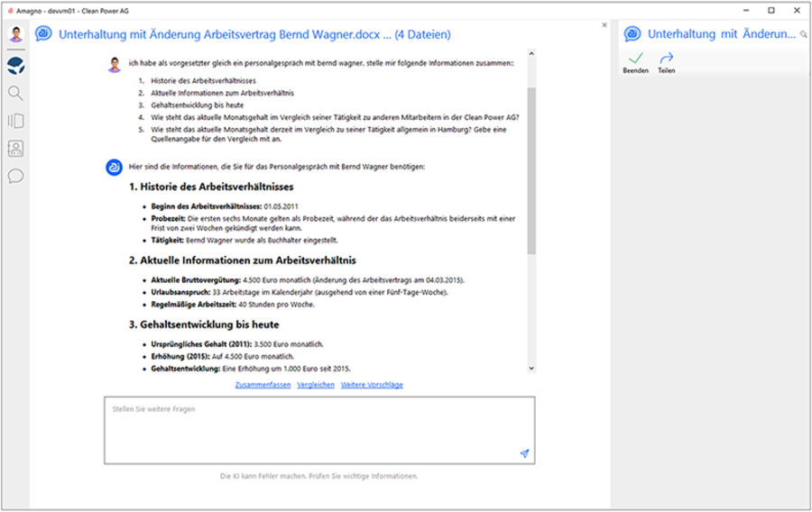Close the conversation pane with small x
812x512 pixels.
point(604,25)
